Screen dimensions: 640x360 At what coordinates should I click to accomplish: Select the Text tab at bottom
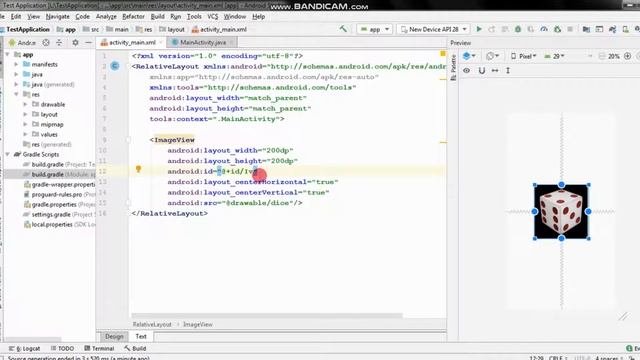(141, 336)
